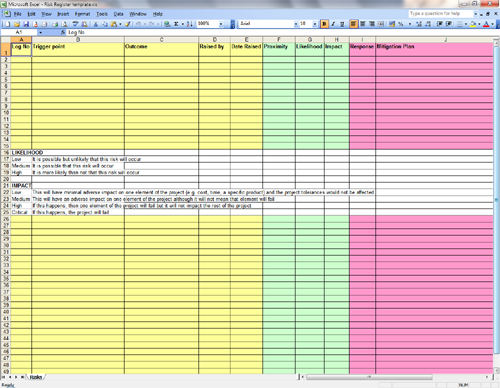The height and width of the screenshot is (388, 500).
Task: Apply the red Font Color swatch
Action: pyautogui.click(x=486, y=24)
